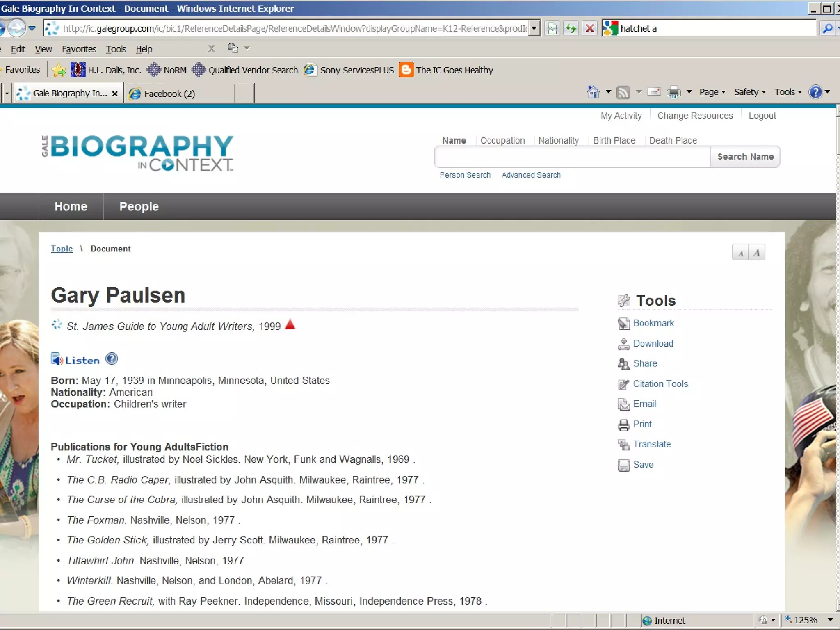Click the Search Name button
840x630 pixels.
point(745,157)
